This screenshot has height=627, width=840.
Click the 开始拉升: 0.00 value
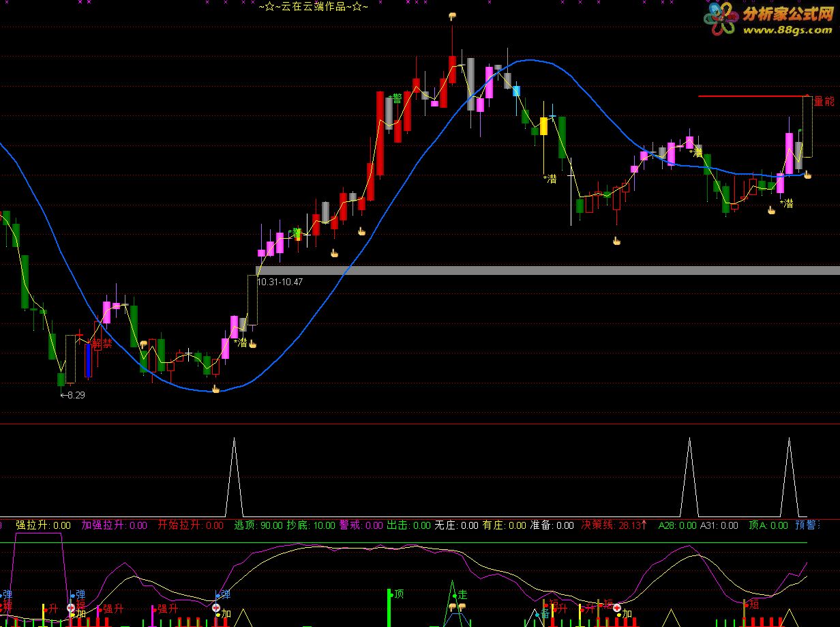(x=191, y=525)
